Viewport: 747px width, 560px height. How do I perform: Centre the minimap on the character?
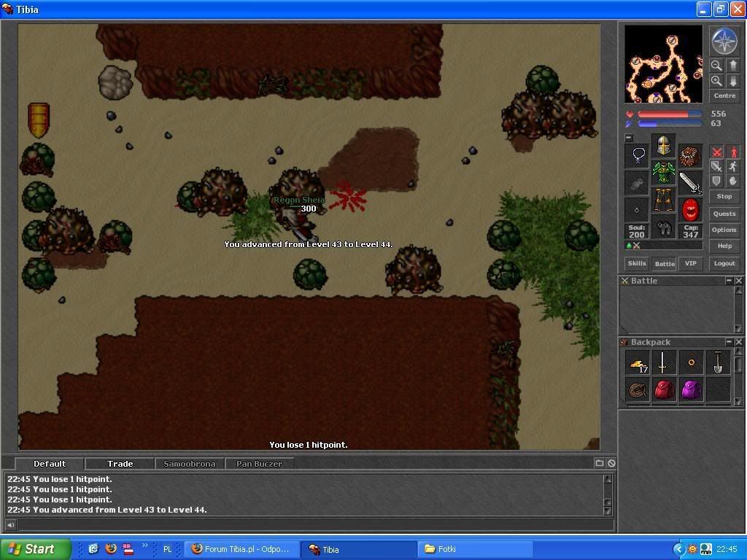pos(724,96)
